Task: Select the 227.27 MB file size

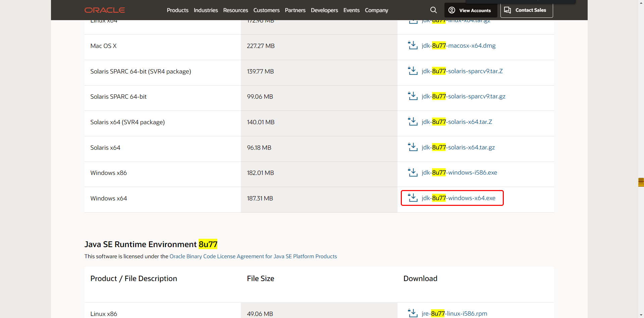Action: pos(261,46)
